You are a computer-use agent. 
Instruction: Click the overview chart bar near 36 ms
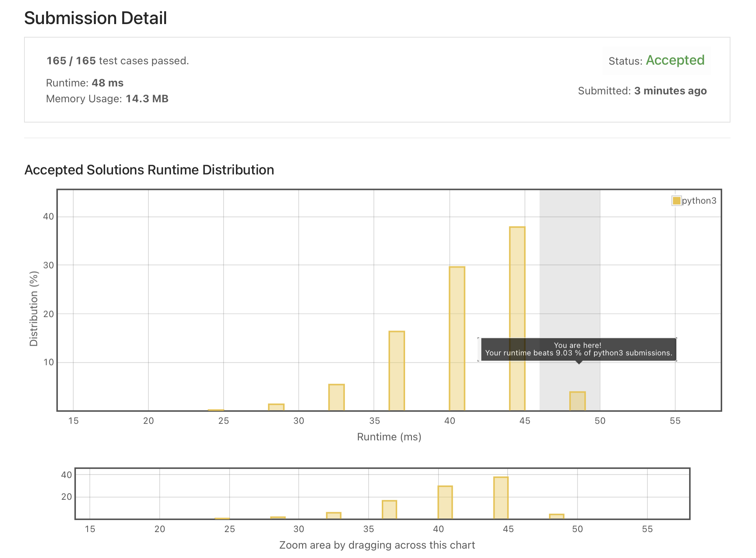tap(390, 509)
